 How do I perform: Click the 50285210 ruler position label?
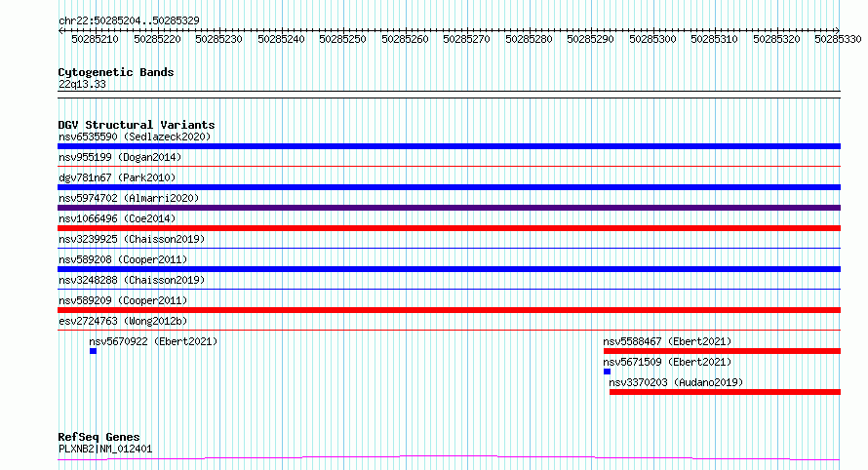pos(96,39)
